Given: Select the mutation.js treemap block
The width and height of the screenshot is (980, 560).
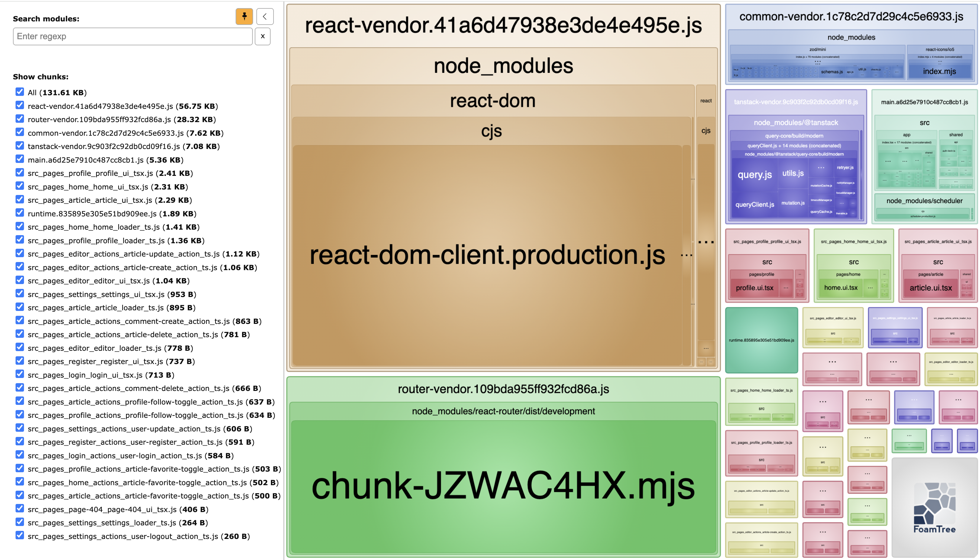Looking at the screenshot, I should (793, 203).
